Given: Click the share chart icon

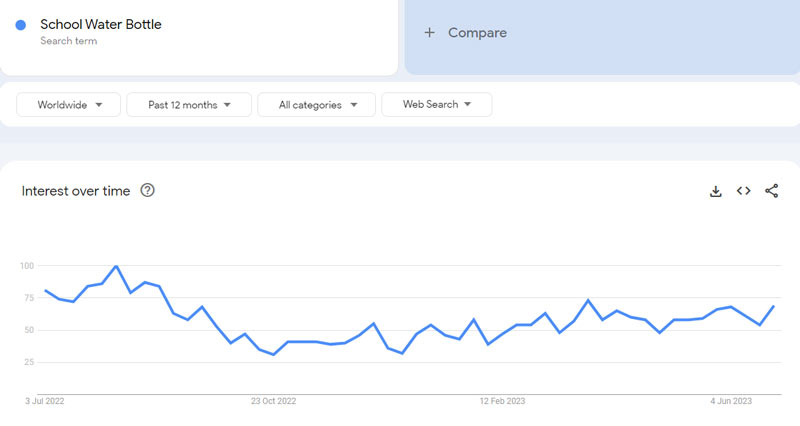Looking at the screenshot, I should click(771, 191).
